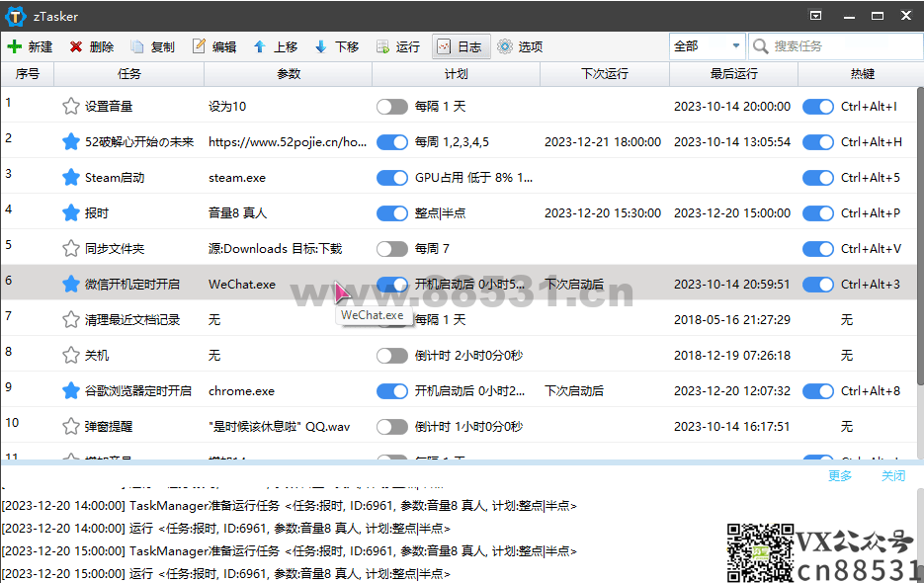This screenshot has height=583, width=924.
Task: Click the New task (新建) button
Action: (30, 46)
